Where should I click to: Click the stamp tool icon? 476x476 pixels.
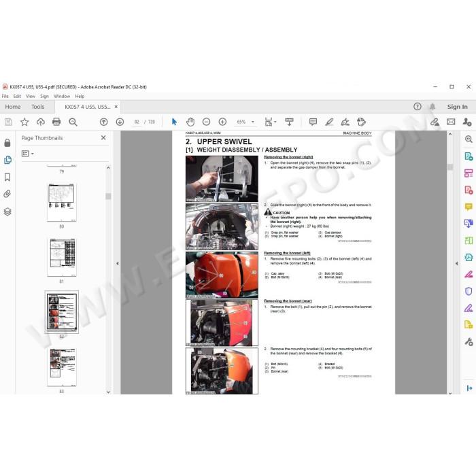click(x=361, y=122)
